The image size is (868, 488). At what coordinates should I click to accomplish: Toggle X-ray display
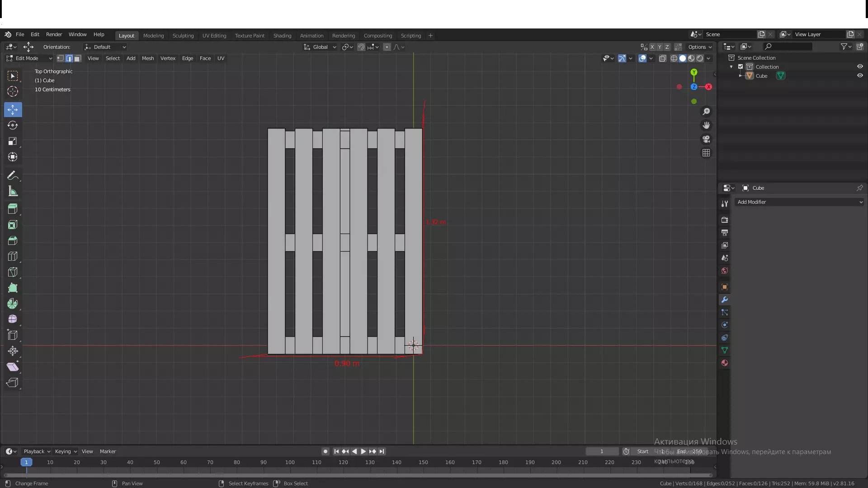663,58
